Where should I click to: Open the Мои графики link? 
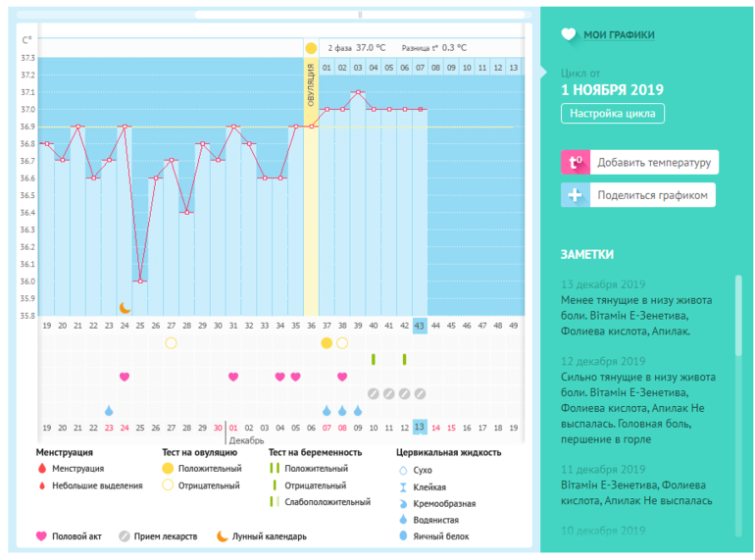(619, 35)
